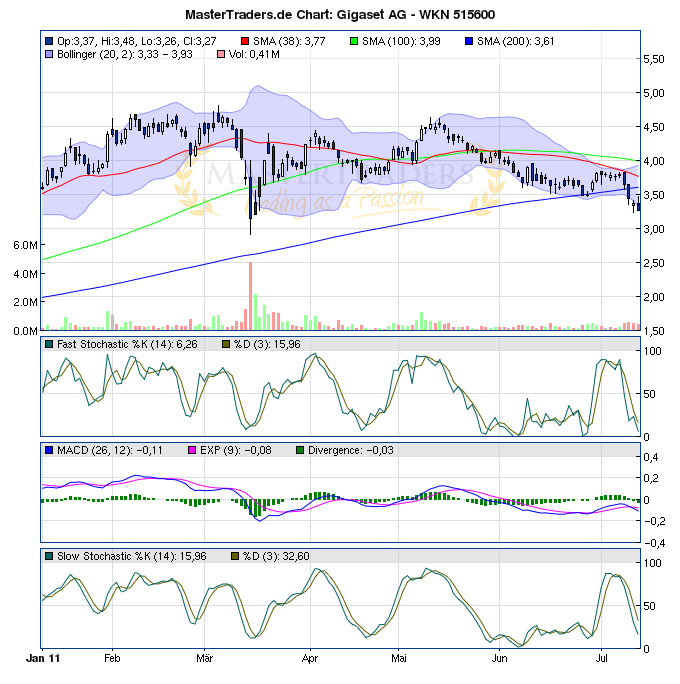
Task: Click the Jan 11 date axis label
Action: (x=43, y=658)
